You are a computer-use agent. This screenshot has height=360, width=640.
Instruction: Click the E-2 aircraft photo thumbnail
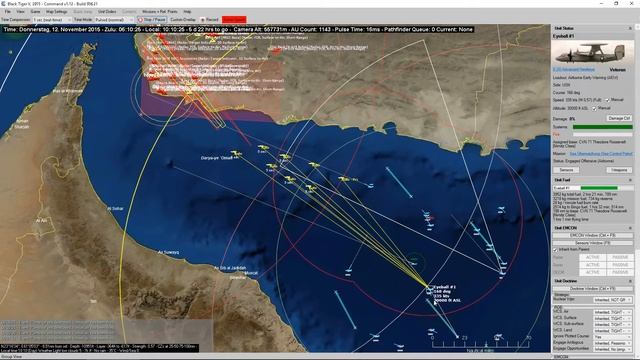click(x=593, y=53)
